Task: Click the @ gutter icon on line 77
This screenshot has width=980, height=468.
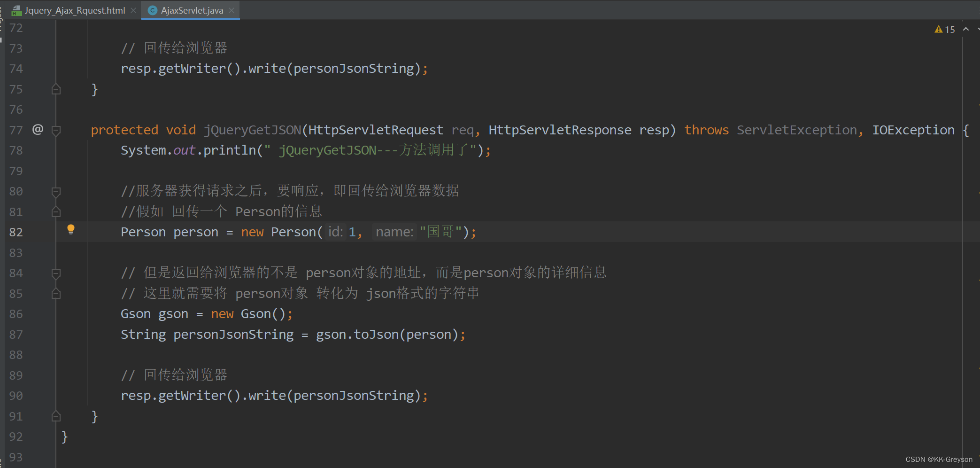Action: tap(38, 129)
